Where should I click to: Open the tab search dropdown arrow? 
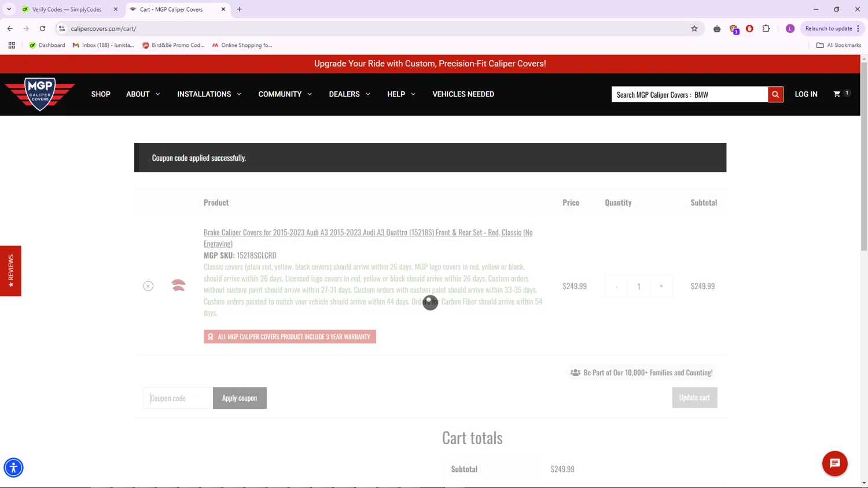9,9
